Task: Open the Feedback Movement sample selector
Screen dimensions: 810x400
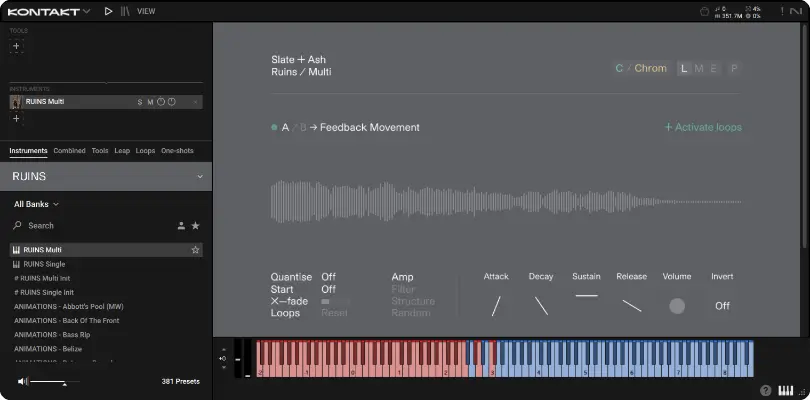Action: 370,128
